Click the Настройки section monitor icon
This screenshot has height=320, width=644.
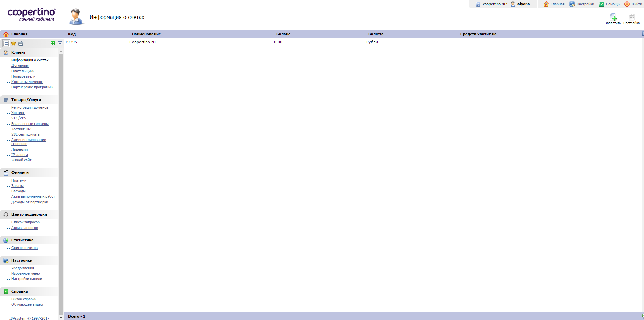pyautogui.click(x=6, y=260)
